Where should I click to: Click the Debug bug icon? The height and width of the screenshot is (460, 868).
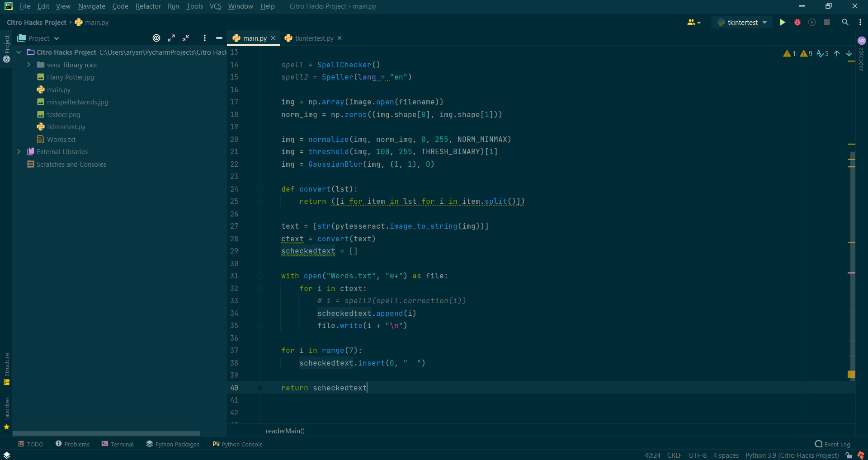pyautogui.click(x=797, y=22)
